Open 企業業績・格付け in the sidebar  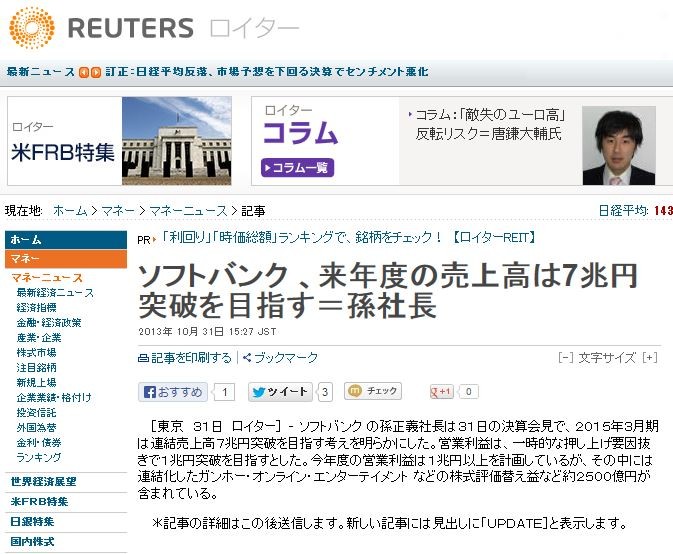click(x=54, y=397)
